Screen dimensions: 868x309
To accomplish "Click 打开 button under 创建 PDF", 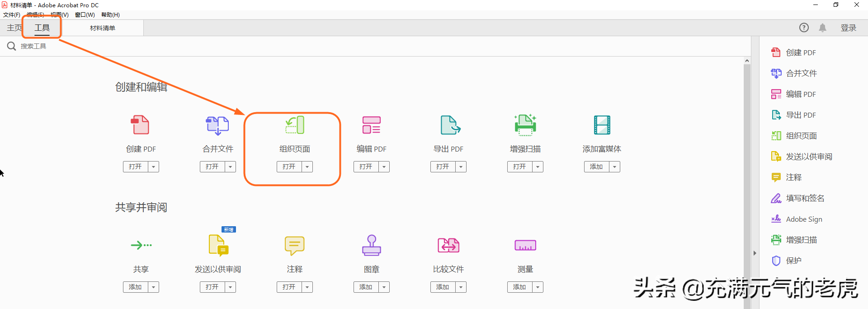I will point(136,167).
